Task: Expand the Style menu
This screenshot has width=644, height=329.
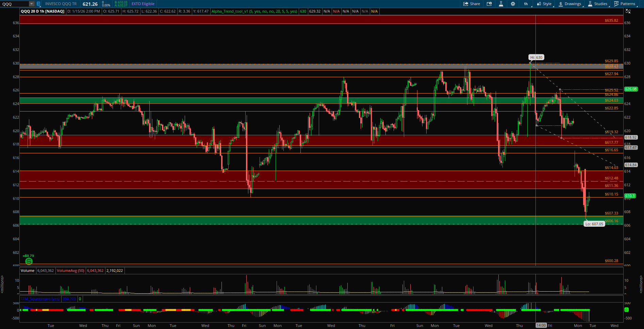Action: tap(544, 4)
